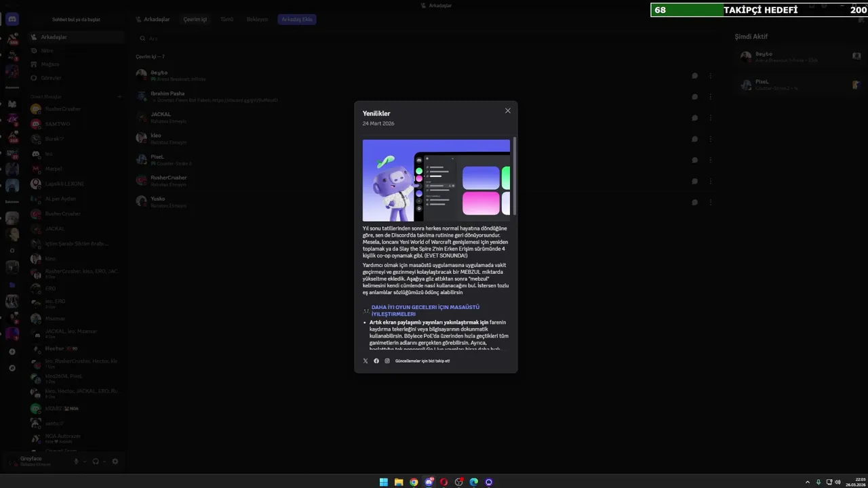Open Arkadaşlar in the sidebar
Viewport: 868px width, 488px height.
click(76, 37)
